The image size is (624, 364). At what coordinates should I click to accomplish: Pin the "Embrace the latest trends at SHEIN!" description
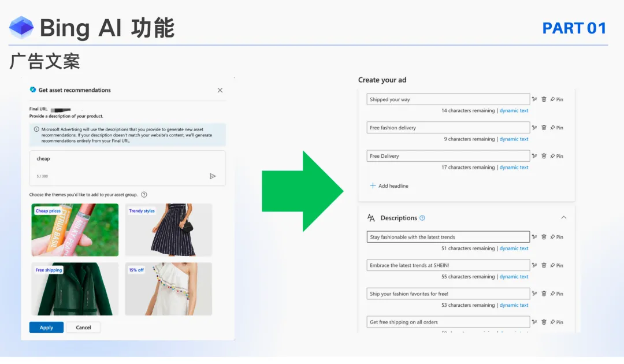click(557, 265)
